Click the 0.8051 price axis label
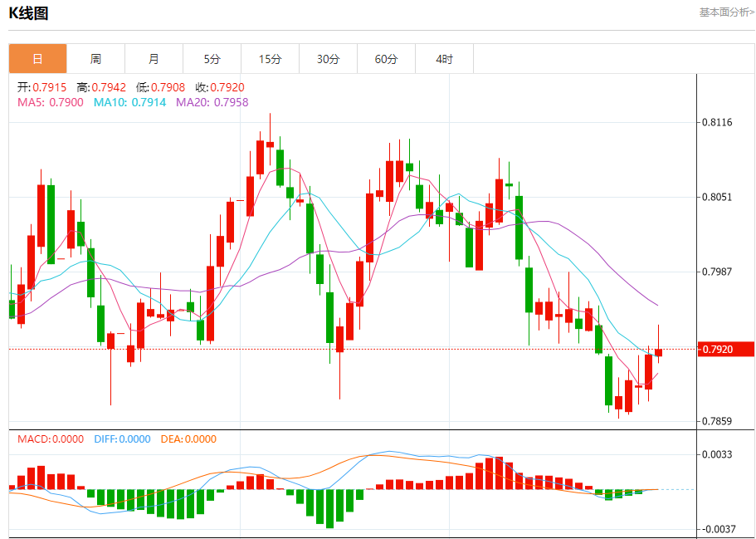 (716, 197)
